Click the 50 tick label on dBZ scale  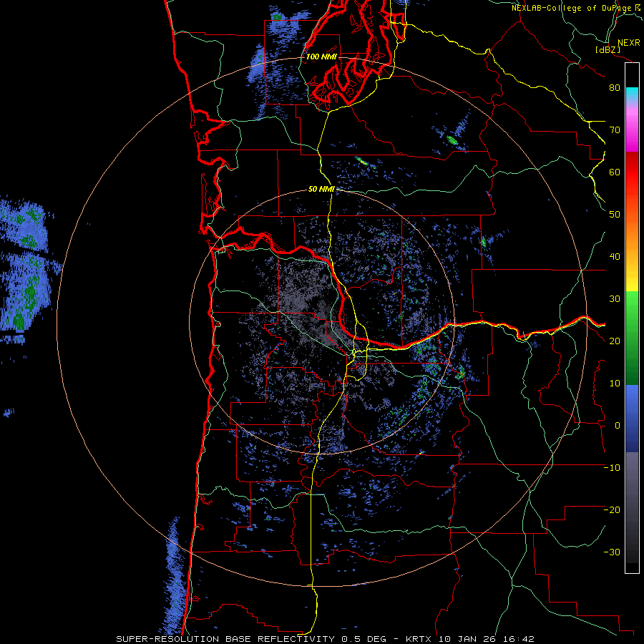[x=615, y=215]
